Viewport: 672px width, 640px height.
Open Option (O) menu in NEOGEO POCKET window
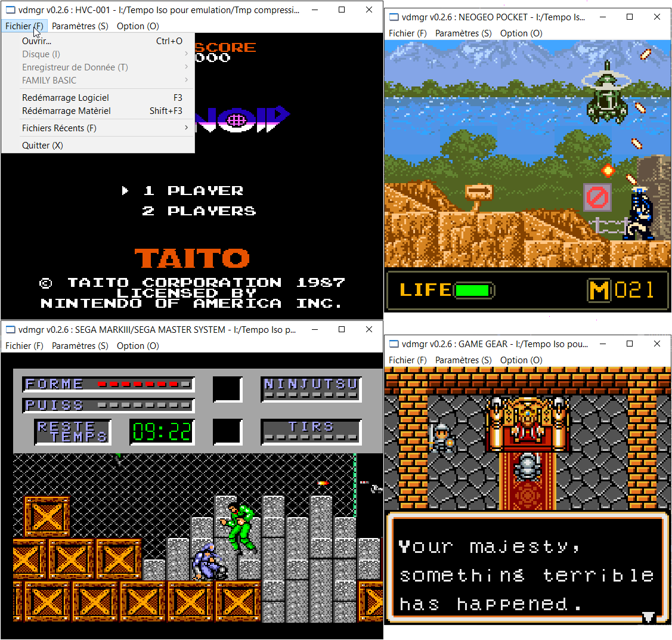tap(521, 33)
